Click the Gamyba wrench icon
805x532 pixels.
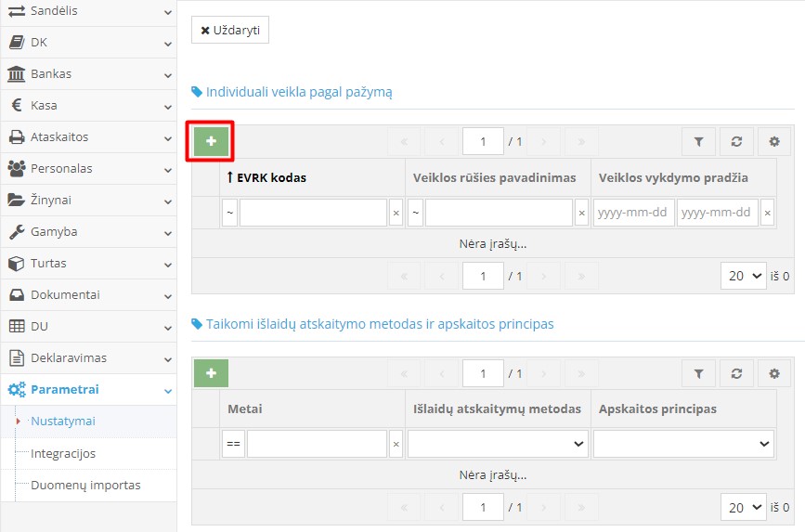click(17, 231)
